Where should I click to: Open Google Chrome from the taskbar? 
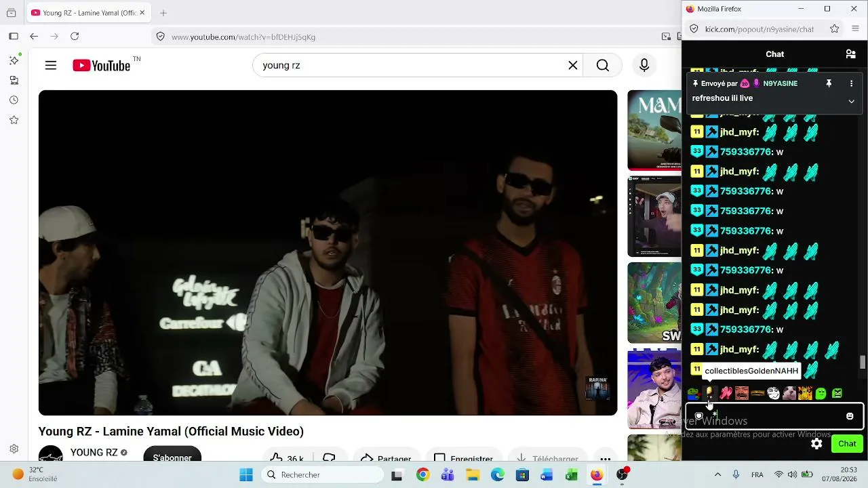click(422, 475)
